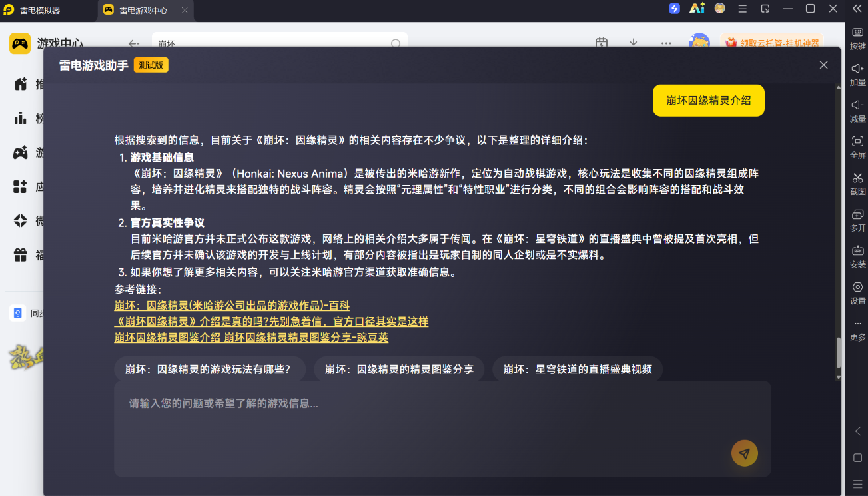This screenshot has width=868, height=496.
Task: Ask 崩坏：因缘精灵的游戏玩法有哪些？ suggestion
Action: coord(211,370)
